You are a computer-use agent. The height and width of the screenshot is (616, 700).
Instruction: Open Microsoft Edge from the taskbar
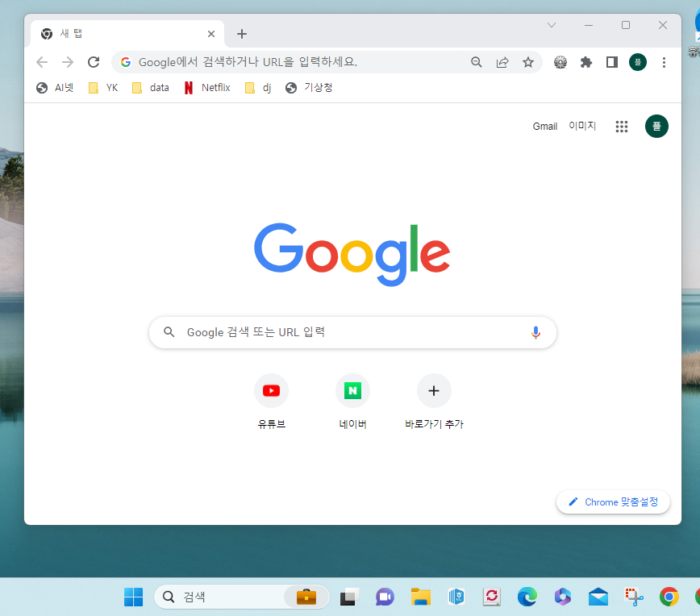[527, 597]
